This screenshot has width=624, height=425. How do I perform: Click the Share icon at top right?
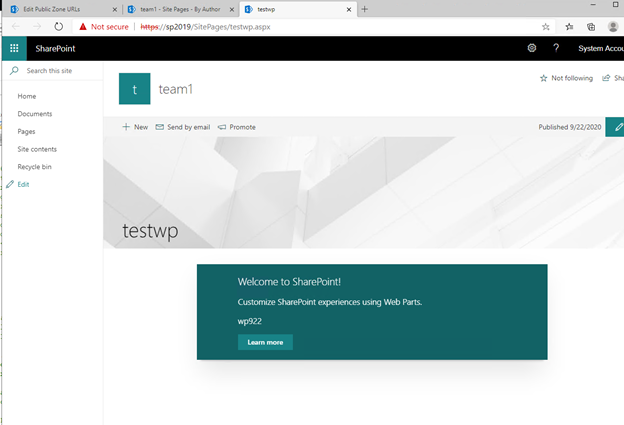pyautogui.click(x=606, y=78)
